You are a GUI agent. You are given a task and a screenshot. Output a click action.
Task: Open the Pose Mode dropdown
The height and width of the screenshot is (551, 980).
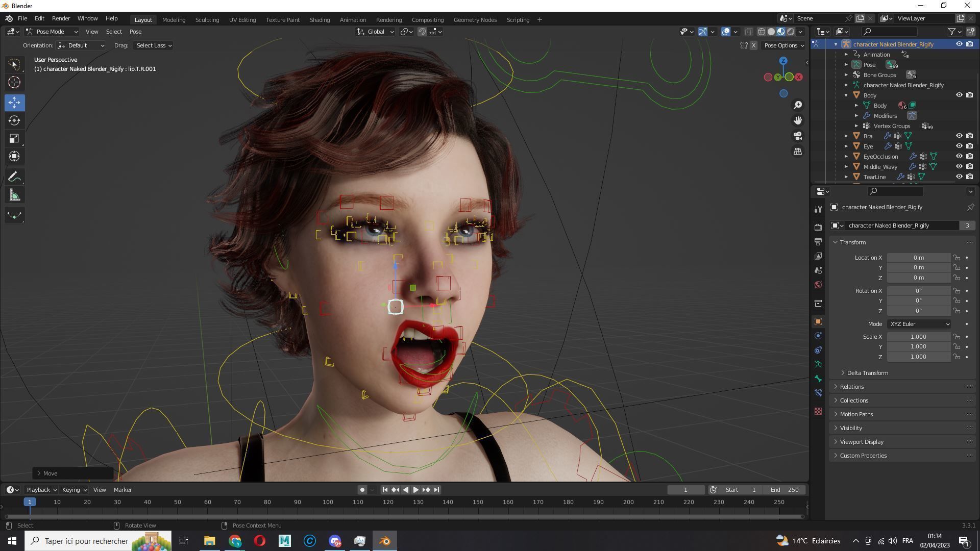52,32
